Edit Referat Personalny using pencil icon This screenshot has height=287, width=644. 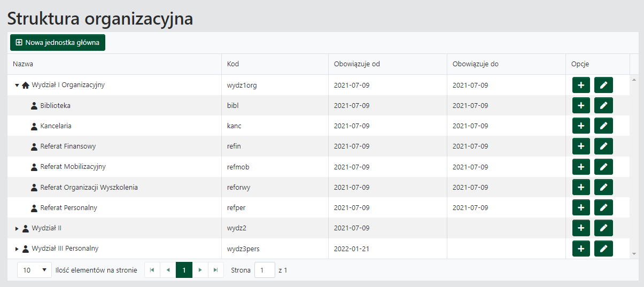(603, 208)
